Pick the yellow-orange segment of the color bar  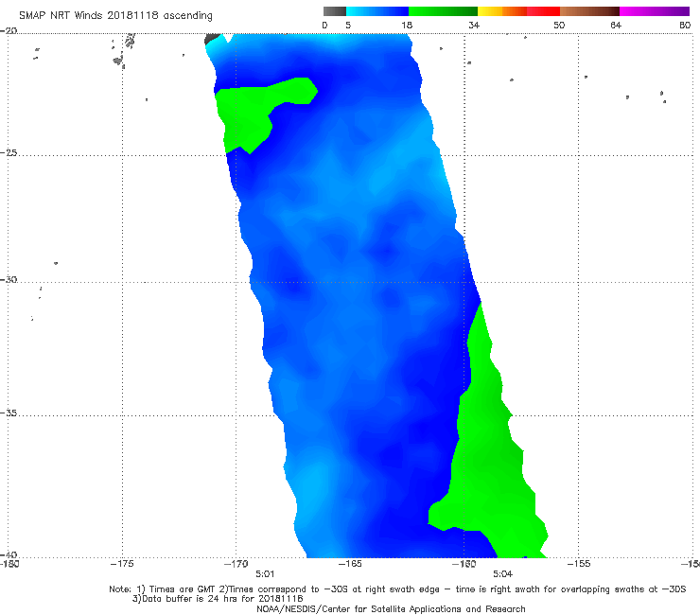coord(502,11)
